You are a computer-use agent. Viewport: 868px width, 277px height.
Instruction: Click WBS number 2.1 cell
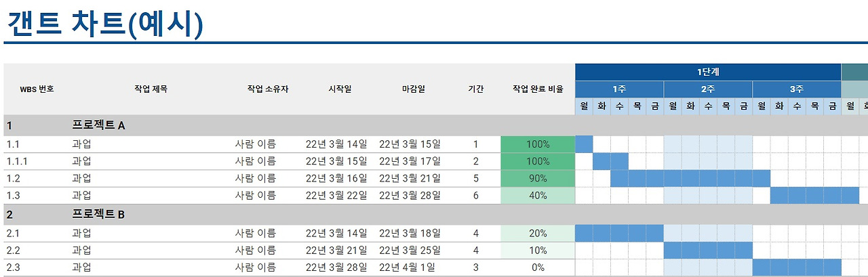pyautogui.click(x=14, y=233)
